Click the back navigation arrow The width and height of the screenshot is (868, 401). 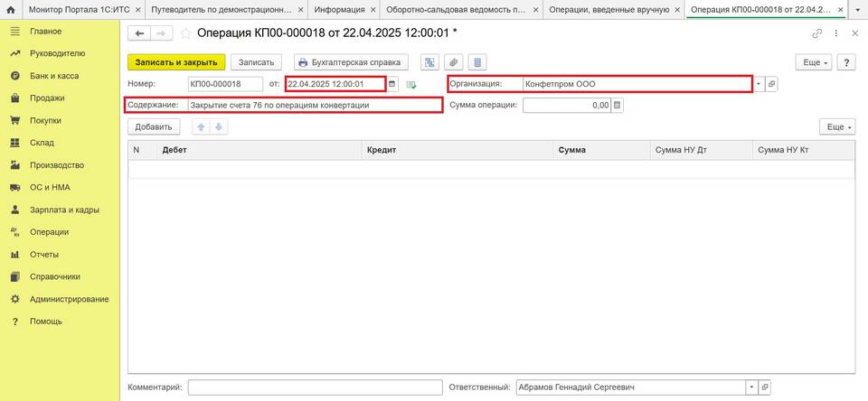(139, 33)
